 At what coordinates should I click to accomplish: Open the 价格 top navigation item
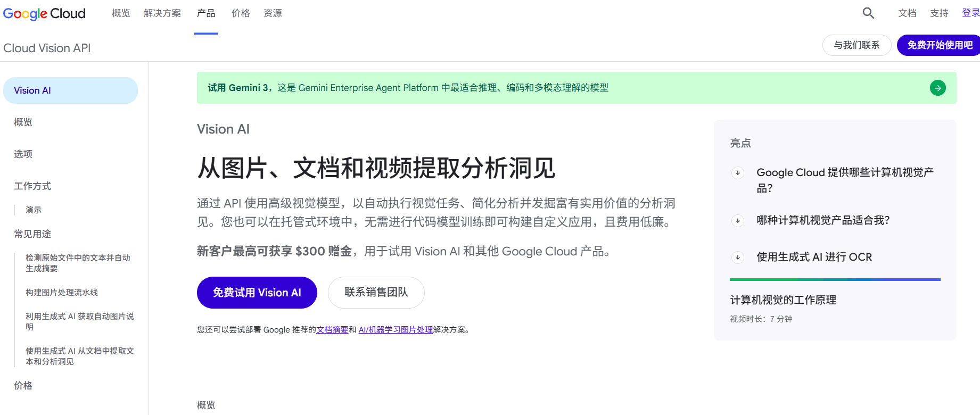point(241,13)
